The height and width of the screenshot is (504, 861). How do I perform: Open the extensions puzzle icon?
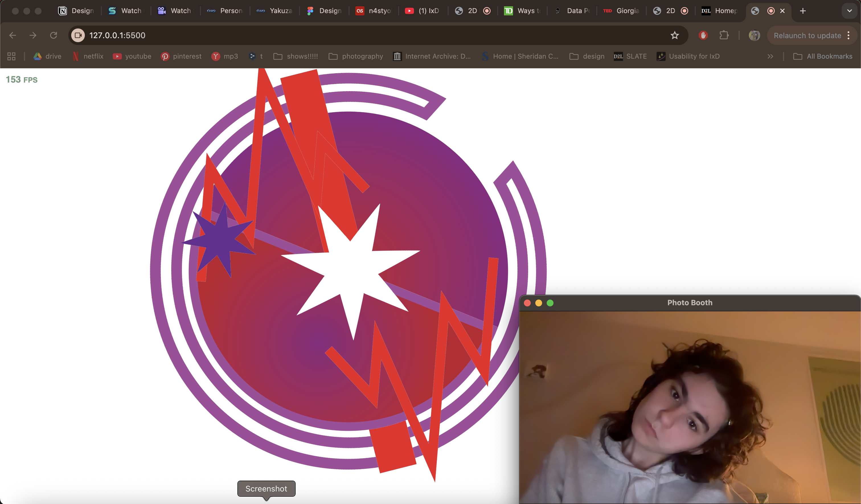click(x=725, y=35)
